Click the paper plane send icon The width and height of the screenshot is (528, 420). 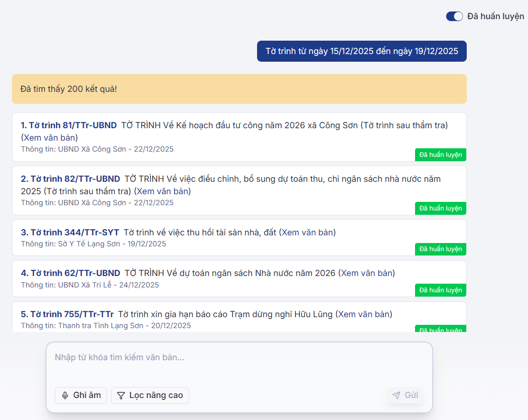pos(396,395)
